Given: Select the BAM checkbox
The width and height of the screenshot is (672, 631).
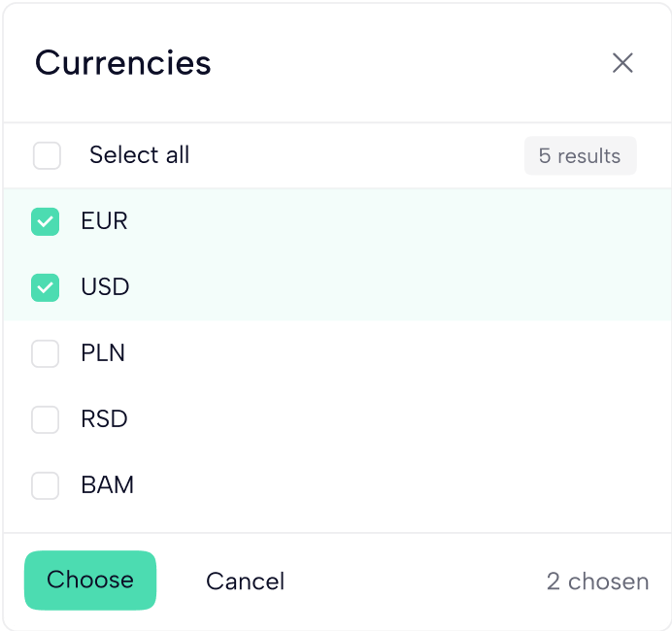Looking at the screenshot, I should pos(46,486).
